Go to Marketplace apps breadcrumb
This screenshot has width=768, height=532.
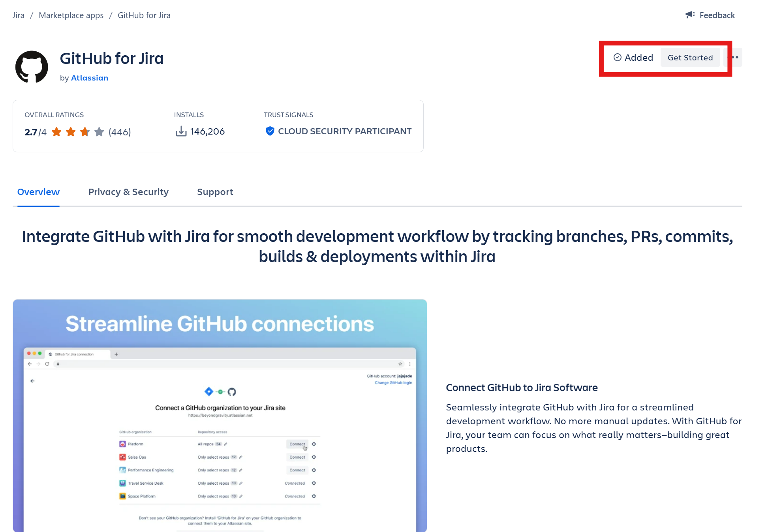(x=71, y=15)
